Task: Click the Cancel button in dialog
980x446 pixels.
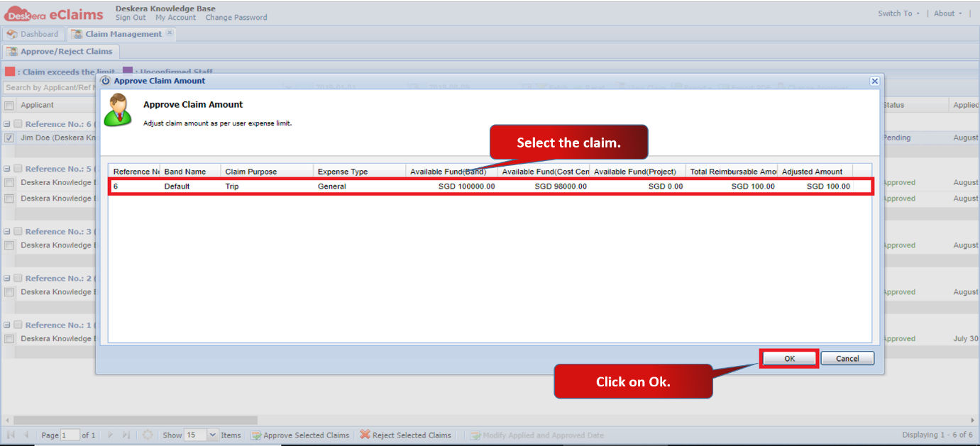Action: [847, 359]
